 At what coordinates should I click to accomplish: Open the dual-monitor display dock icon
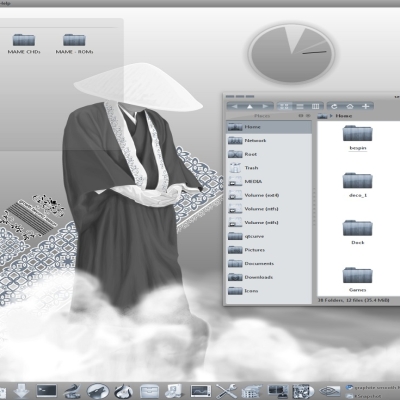[278, 391]
